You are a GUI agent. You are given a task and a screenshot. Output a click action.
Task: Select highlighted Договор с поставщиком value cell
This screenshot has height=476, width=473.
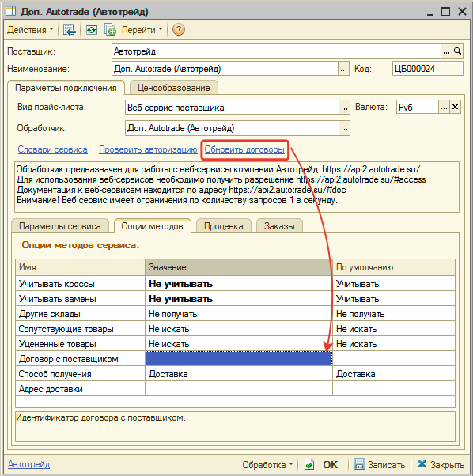point(239,358)
